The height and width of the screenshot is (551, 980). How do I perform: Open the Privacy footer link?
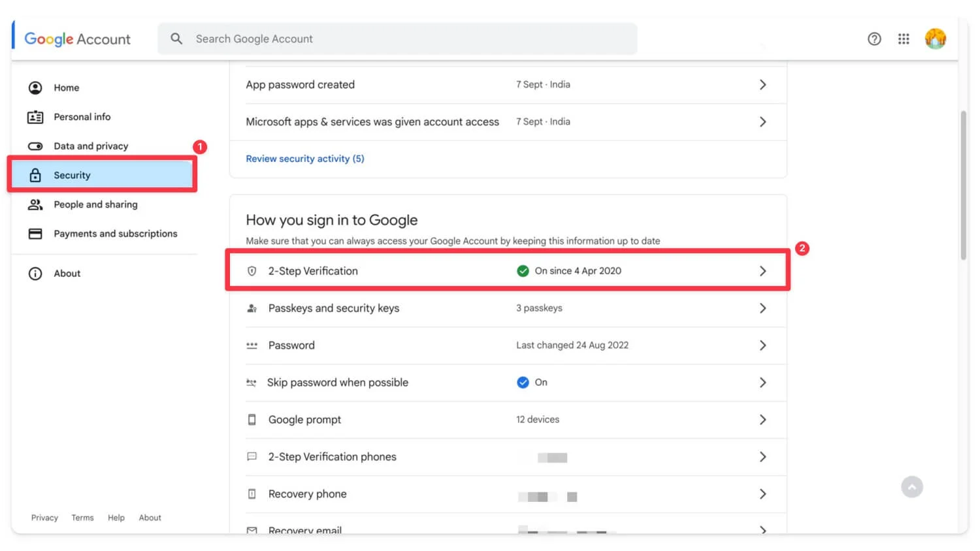(x=44, y=518)
